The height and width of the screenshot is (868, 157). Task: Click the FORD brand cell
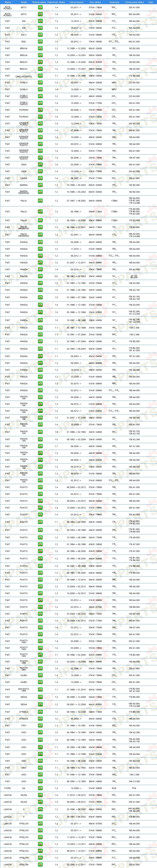7,788
